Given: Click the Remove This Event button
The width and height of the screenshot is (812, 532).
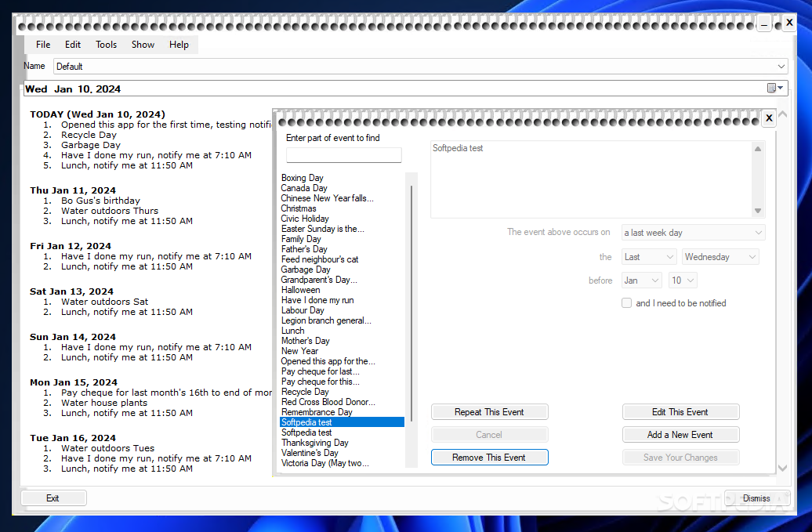Looking at the screenshot, I should pyautogui.click(x=489, y=458).
